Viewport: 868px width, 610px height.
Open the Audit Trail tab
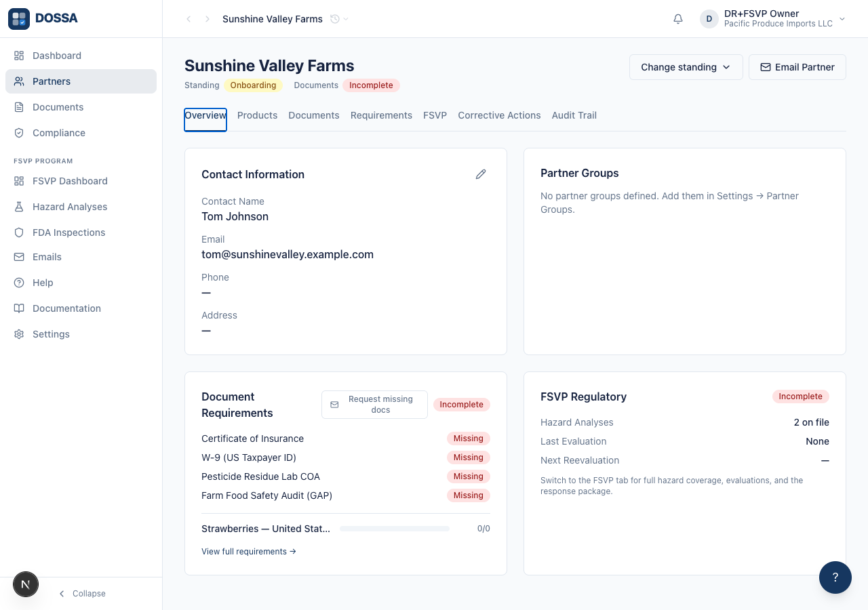tap(574, 115)
